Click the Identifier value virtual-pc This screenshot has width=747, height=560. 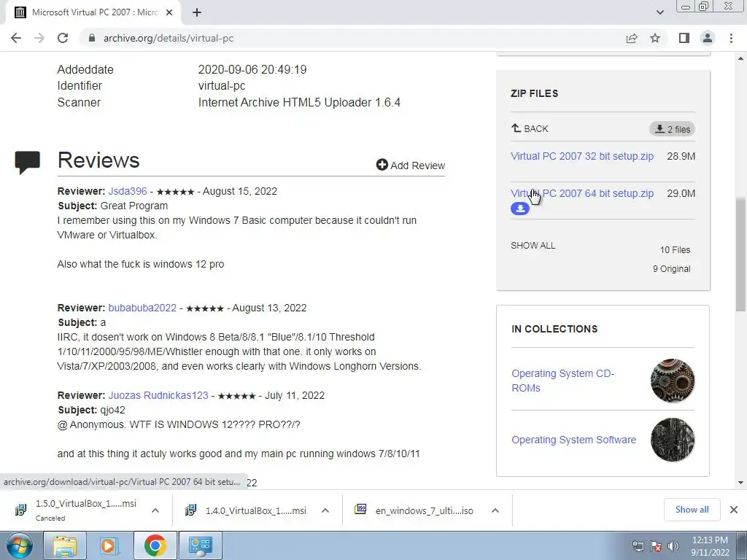point(222,86)
